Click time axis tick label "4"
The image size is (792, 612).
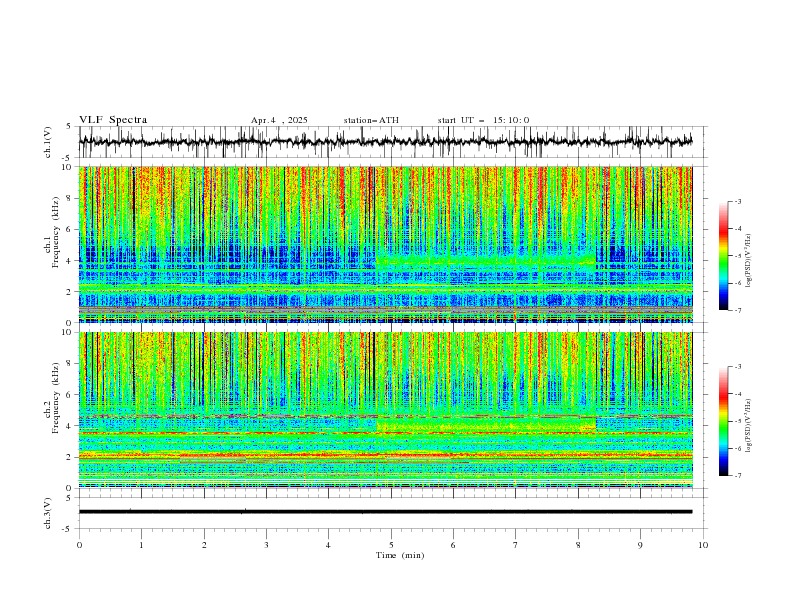tap(328, 545)
